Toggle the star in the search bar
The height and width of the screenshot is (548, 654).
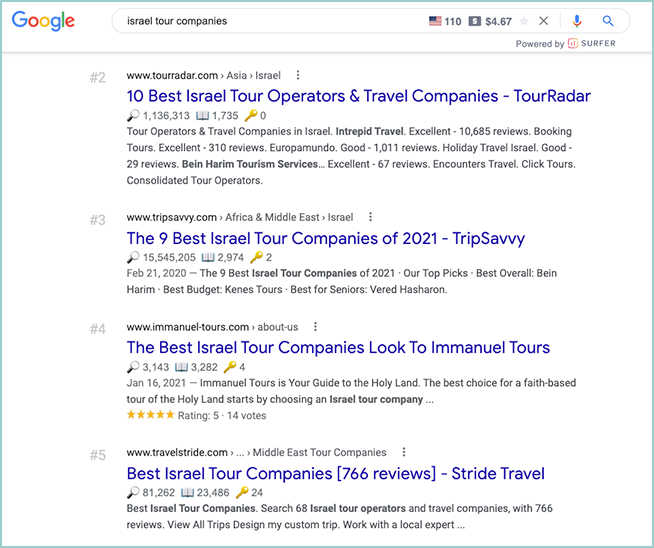[x=524, y=21]
